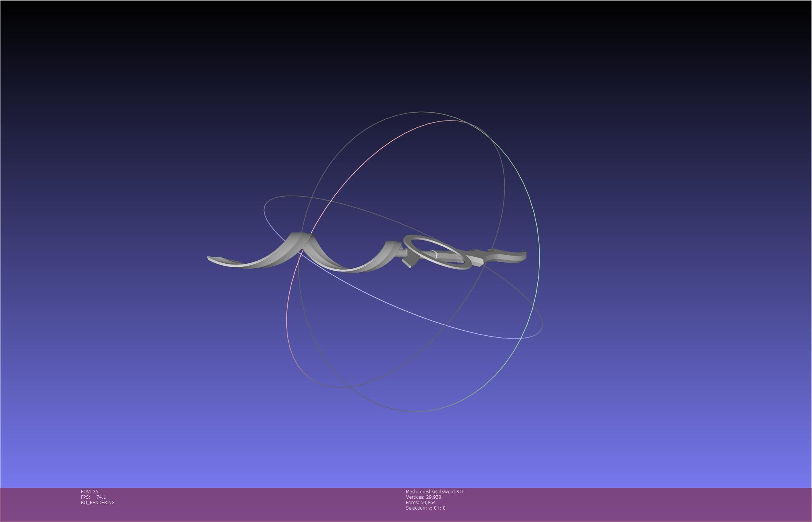Click the FOV: 35 readout
812x522 pixels.
[x=89, y=491]
